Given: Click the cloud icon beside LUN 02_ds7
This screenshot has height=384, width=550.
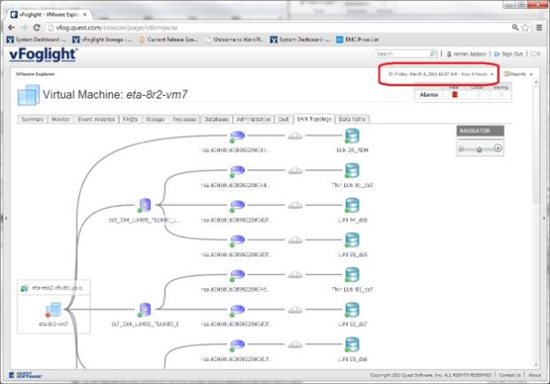Looking at the screenshot, I should coord(295,309).
